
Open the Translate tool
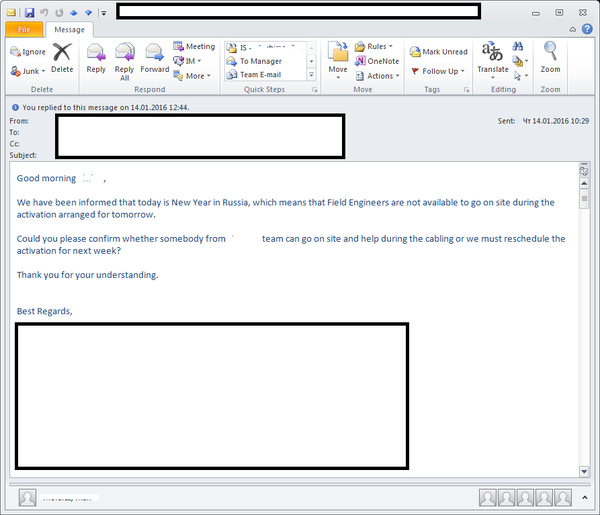[x=492, y=60]
